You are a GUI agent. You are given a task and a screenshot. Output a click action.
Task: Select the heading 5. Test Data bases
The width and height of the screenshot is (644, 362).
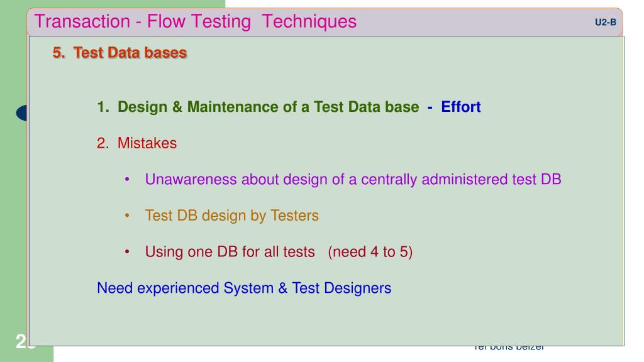[x=120, y=53]
